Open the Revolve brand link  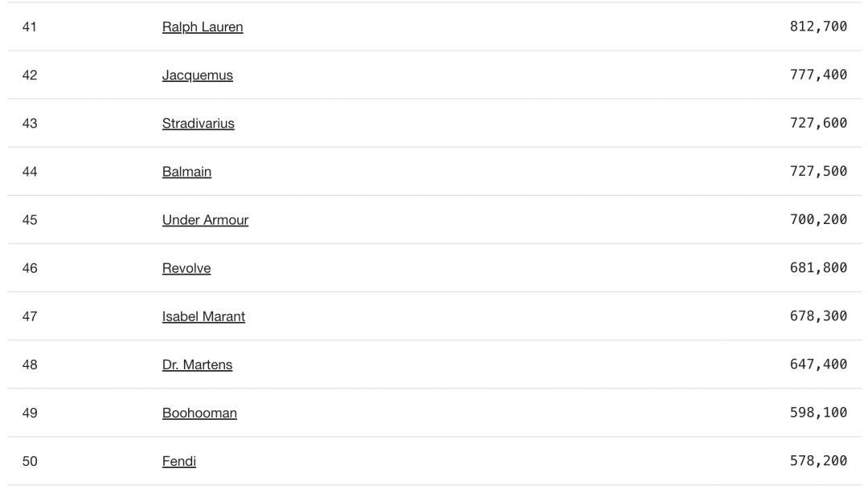pyautogui.click(x=186, y=268)
